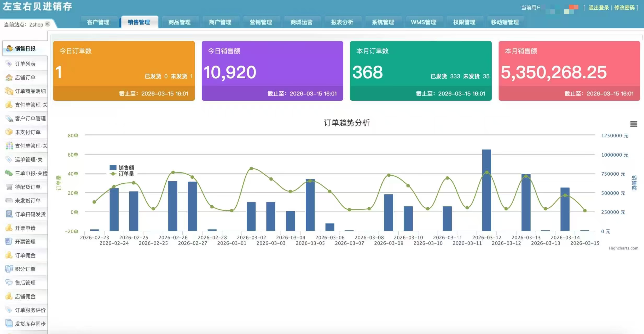This screenshot has height=334, width=644.
Task: Click the 订单列表 tag icon
Action: pos(9,64)
